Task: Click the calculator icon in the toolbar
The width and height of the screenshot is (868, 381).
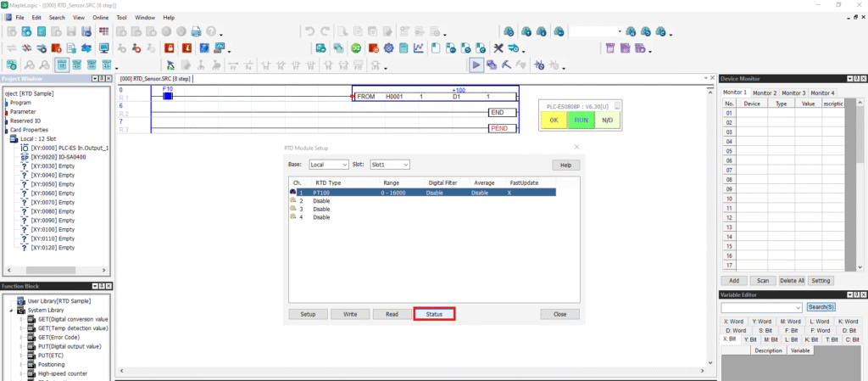Action: 403,48
